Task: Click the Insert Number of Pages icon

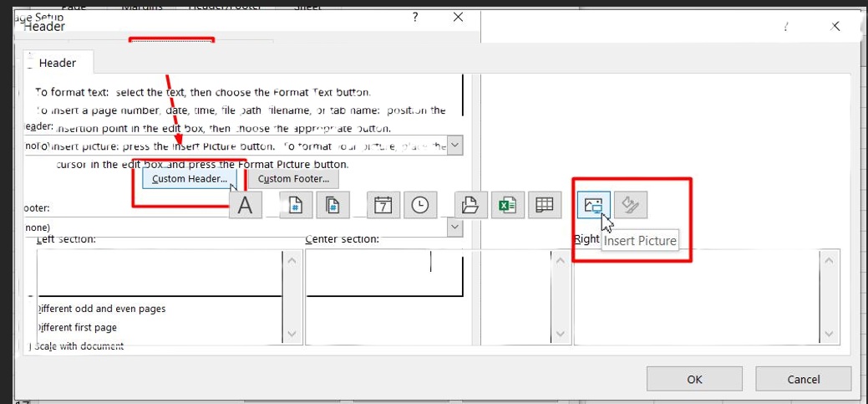Action: [332, 205]
